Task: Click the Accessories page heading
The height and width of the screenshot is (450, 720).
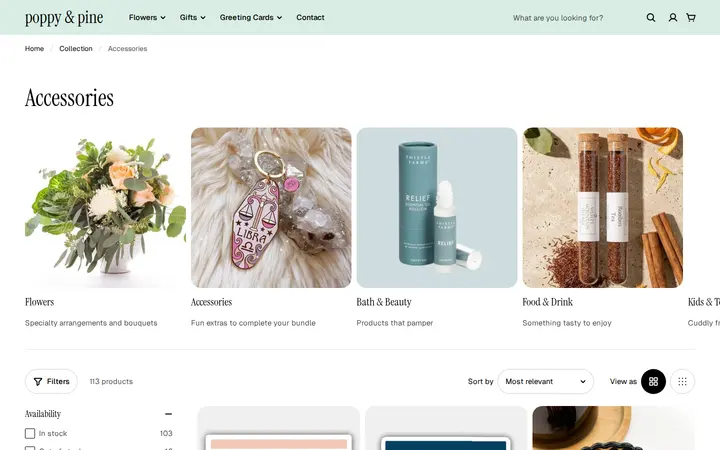Action: (69, 98)
